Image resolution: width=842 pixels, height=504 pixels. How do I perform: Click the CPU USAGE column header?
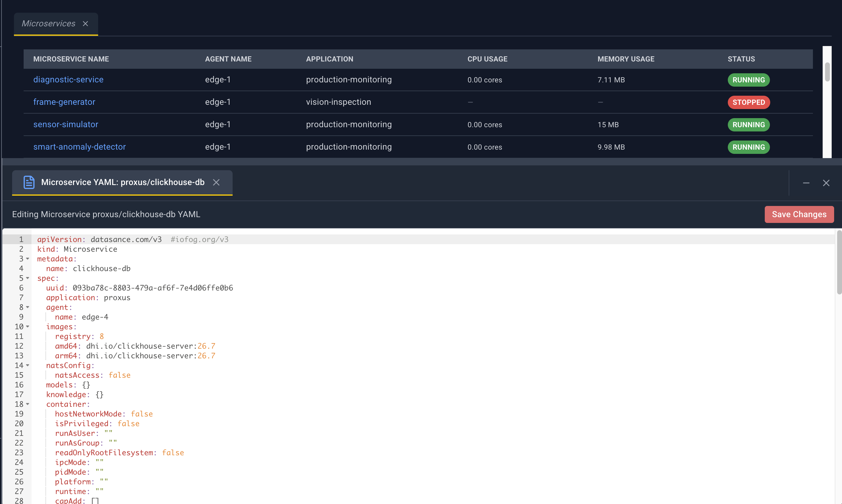click(487, 59)
